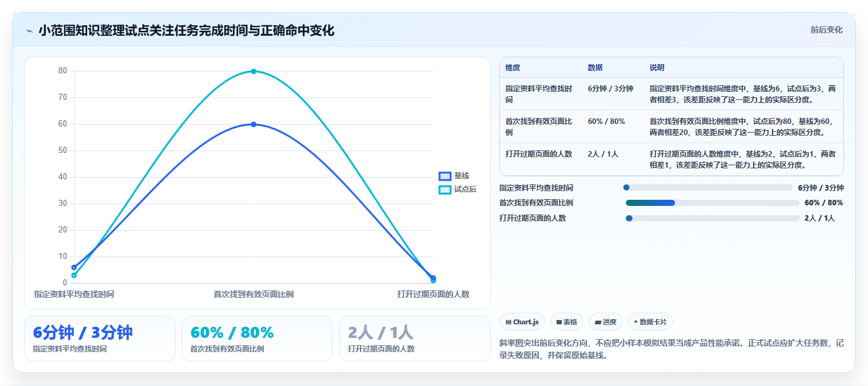Screen dimensions: 868x386
Task: Click the y-axis value 80
Action: pyautogui.click(x=63, y=71)
